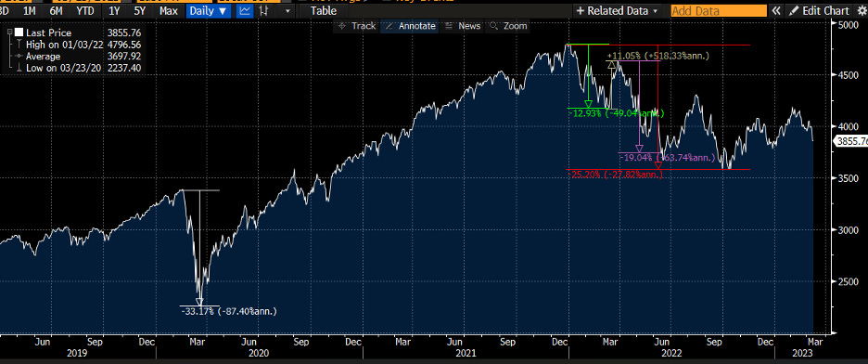Select the green downward arrow annotation head
Screen dimensions: 868x364
(588, 104)
